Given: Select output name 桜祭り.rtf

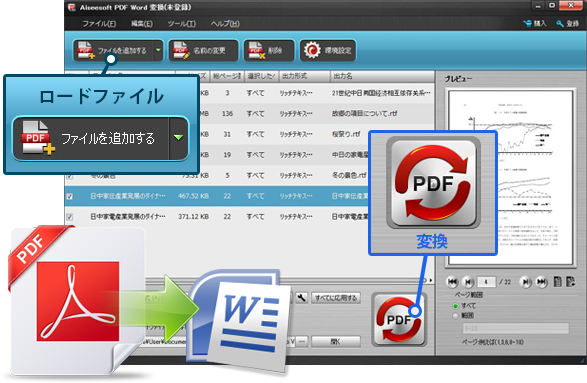Looking at the screenshot, I should (x=346, y=134).
